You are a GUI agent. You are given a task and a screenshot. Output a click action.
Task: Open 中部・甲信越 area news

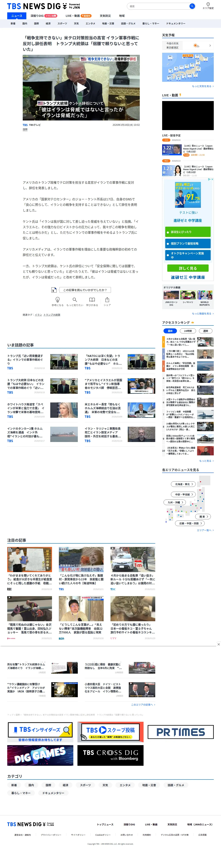click(x=183, y=494)
